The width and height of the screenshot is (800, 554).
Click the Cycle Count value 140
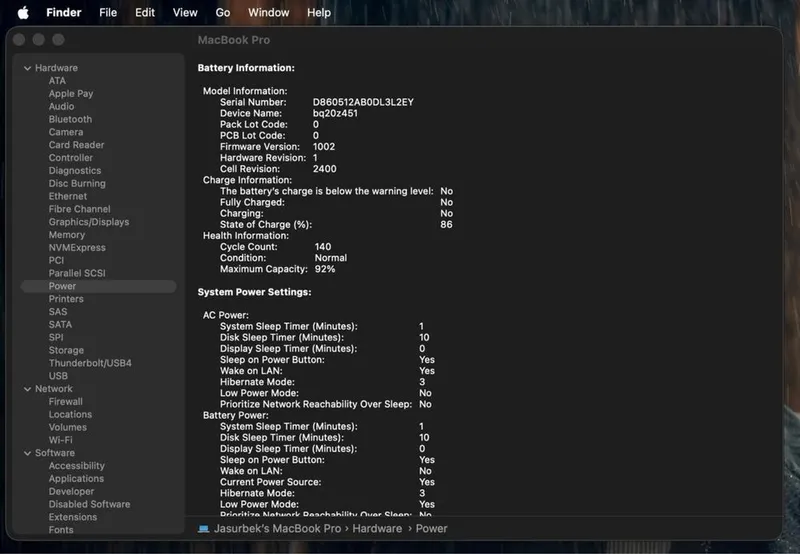(x=323, y=247)
